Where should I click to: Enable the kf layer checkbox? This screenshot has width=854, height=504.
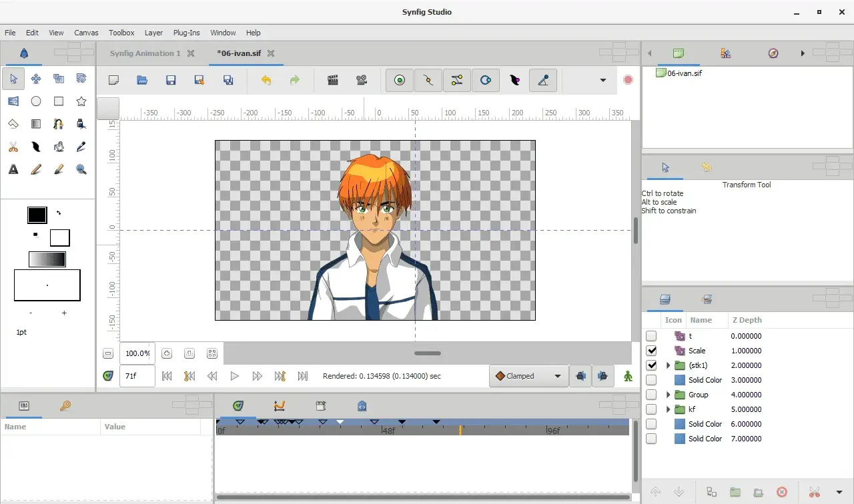[x=652, y=409]
